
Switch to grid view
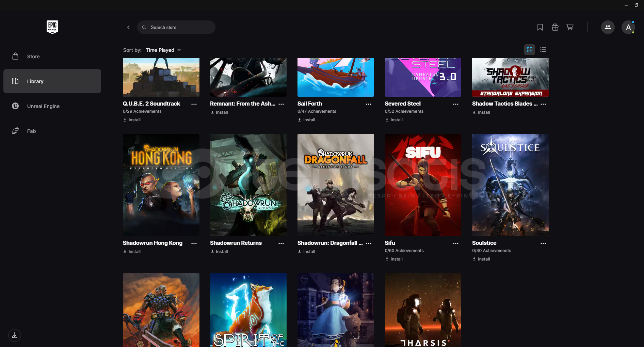click(x=530, y=50)
